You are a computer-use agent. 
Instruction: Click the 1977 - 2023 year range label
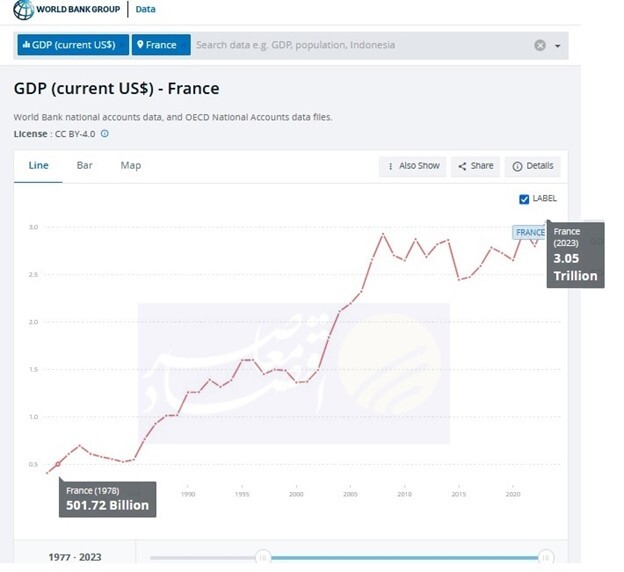pyautogui.click(x=75, y=557)
